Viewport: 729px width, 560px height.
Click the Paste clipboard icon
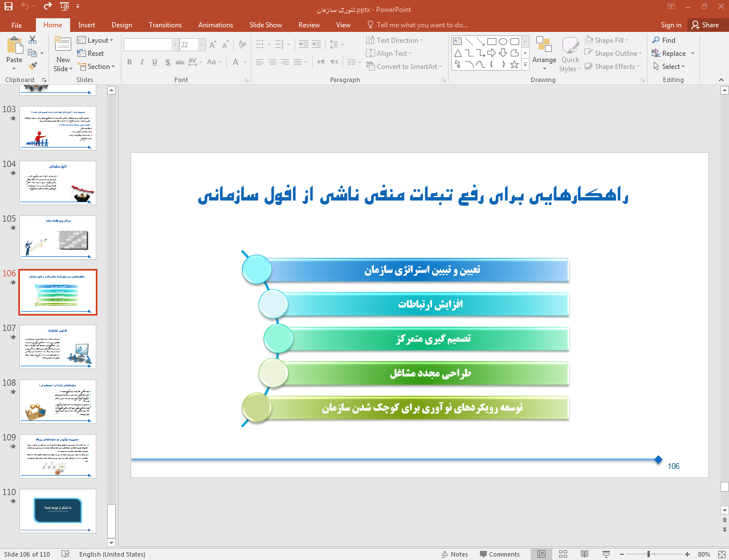14,45
